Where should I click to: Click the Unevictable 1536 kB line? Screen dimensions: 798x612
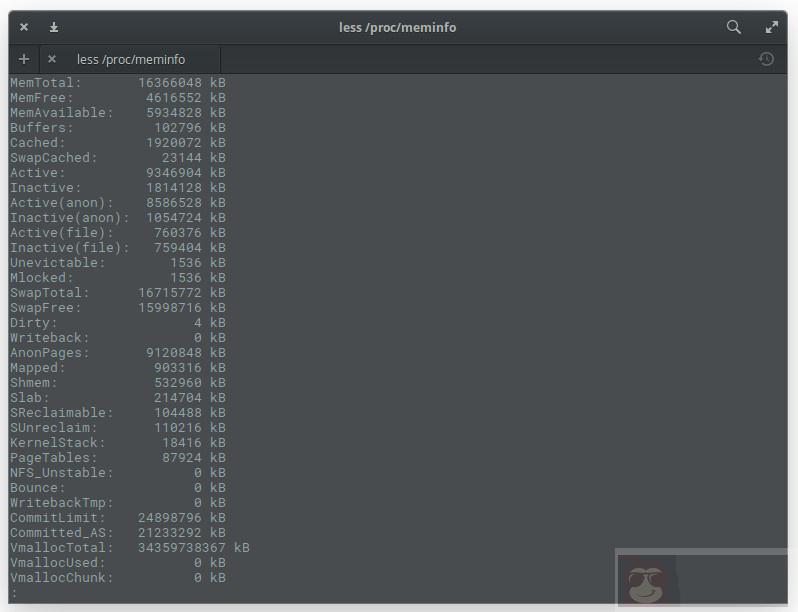tap(118, 263)
